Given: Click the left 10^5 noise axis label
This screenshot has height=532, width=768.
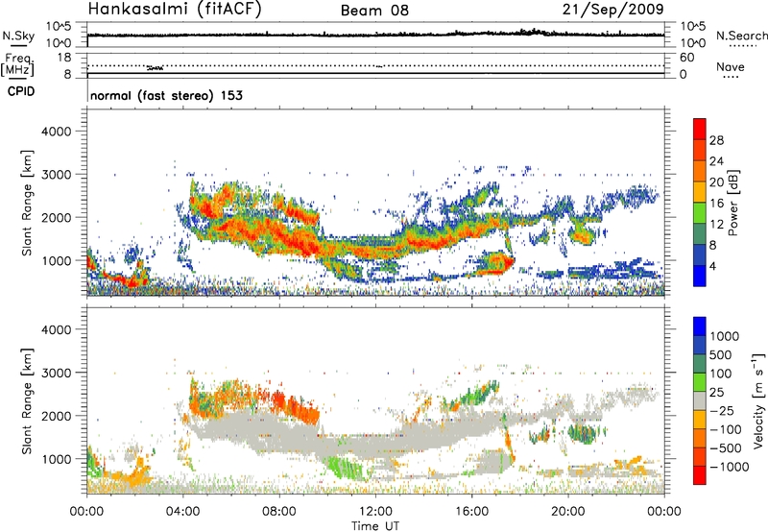Looking at the screenshot, I should tap(59, 27).
